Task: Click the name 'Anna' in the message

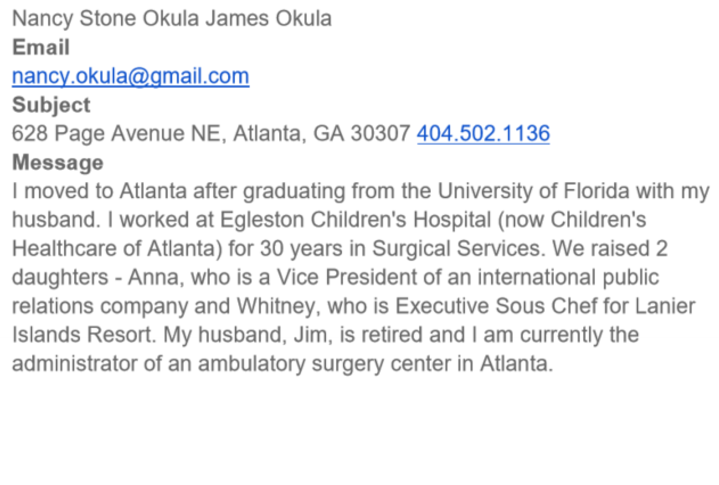Action: [153, 277]
